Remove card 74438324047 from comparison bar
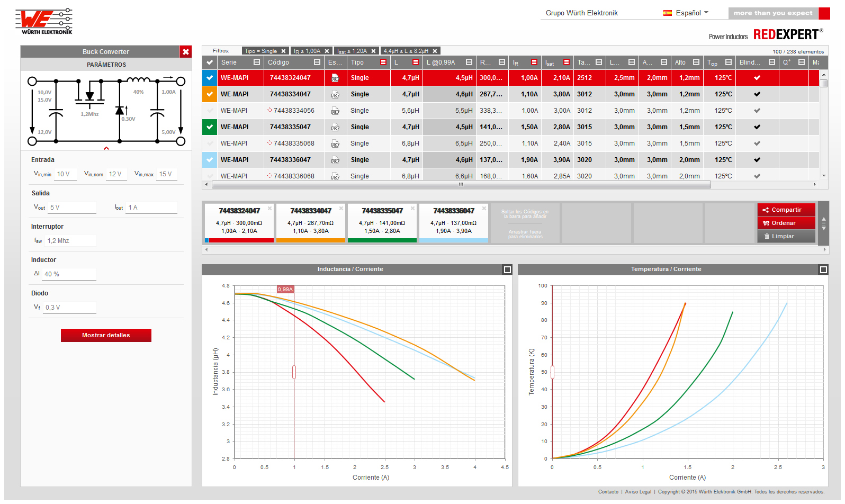The image size is (845, 504). pyautogui.click(x=269, y=208)
